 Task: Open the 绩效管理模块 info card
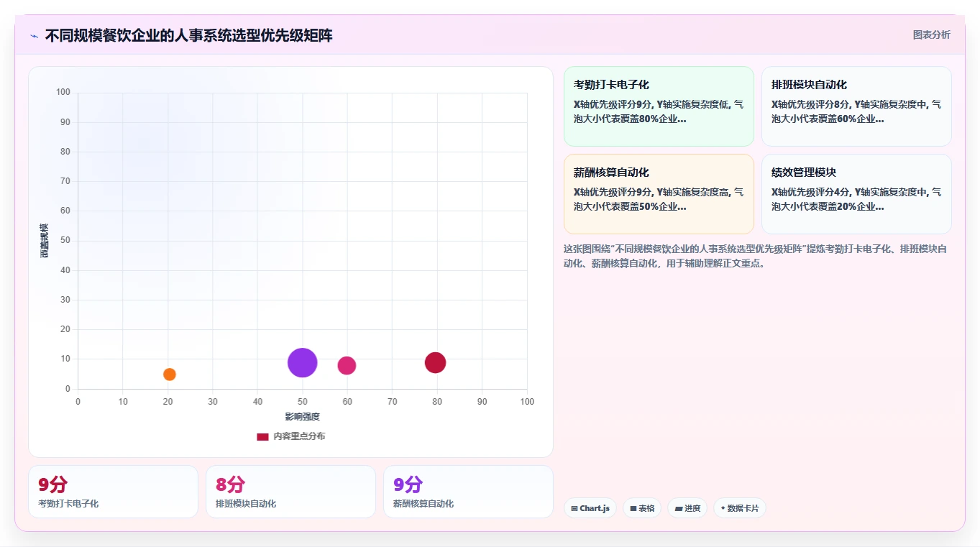coord(856,194)
